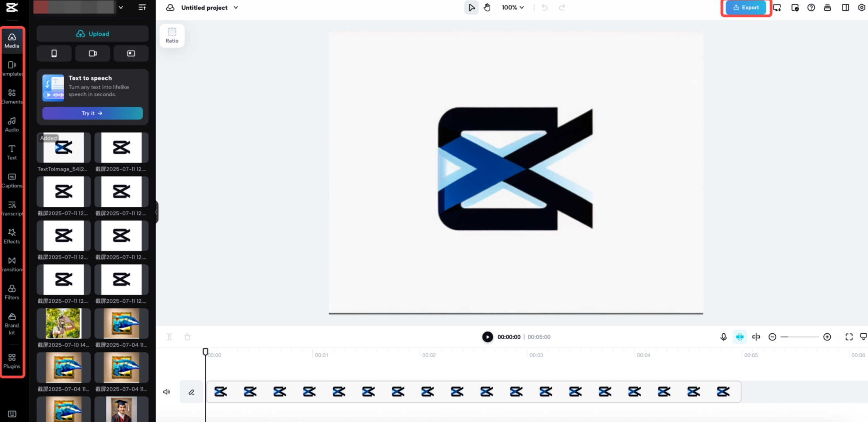The width and height of the screenshot is (868, 422).
Task: Click the Upload button
Action: tap(92, 34)
